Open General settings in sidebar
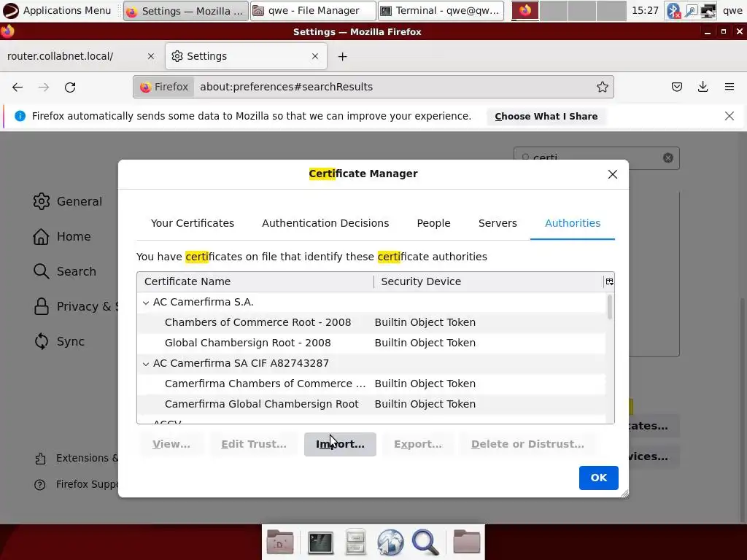The width and height of the screenshot is (747, 560). (68, 201)
